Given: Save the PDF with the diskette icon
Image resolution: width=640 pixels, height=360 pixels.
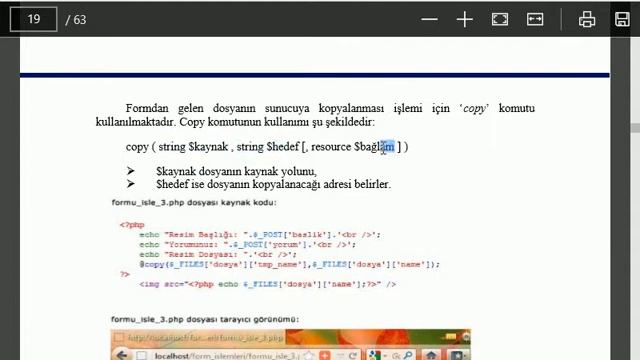Looking at the screenshot, I should click(622, 19).
